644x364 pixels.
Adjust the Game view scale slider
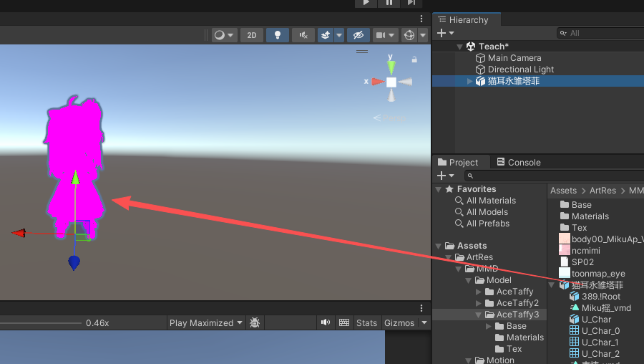click(41, 323)
